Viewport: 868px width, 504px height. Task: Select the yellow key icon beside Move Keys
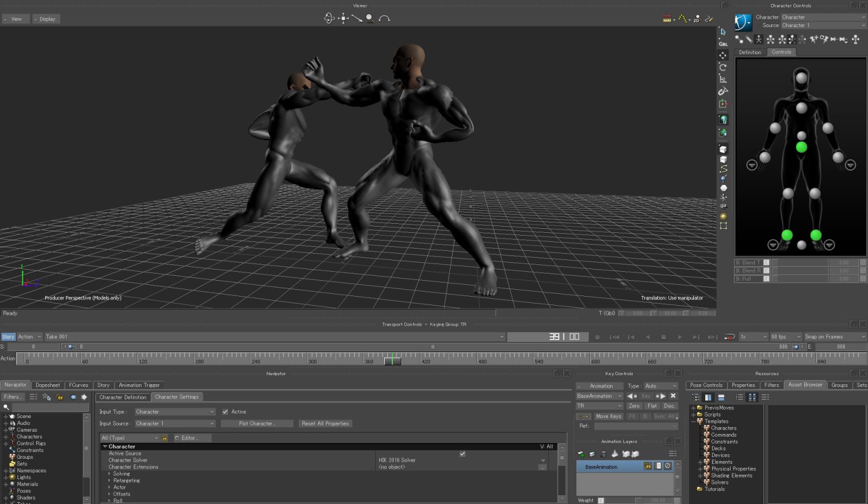tap(583, 416)
